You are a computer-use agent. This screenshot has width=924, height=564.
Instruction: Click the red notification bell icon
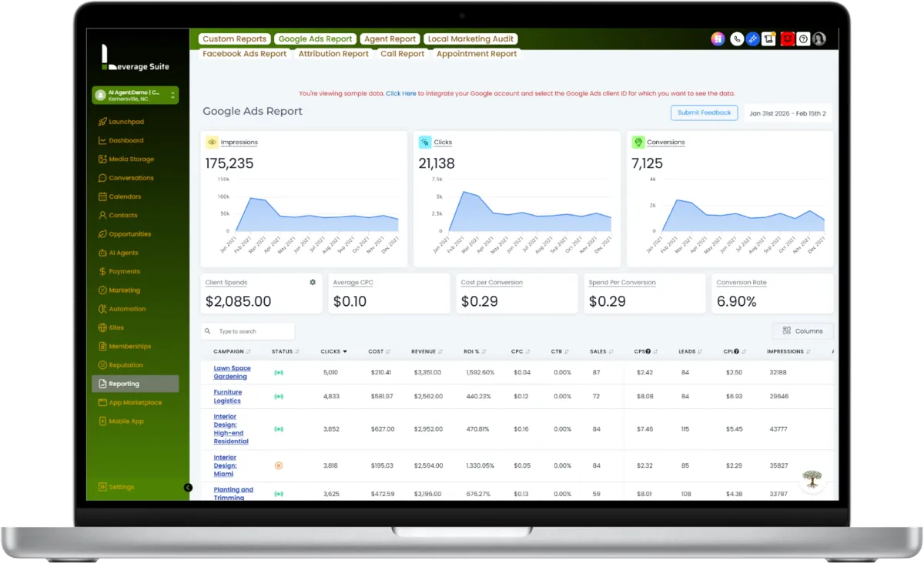(x=787, y=39)
